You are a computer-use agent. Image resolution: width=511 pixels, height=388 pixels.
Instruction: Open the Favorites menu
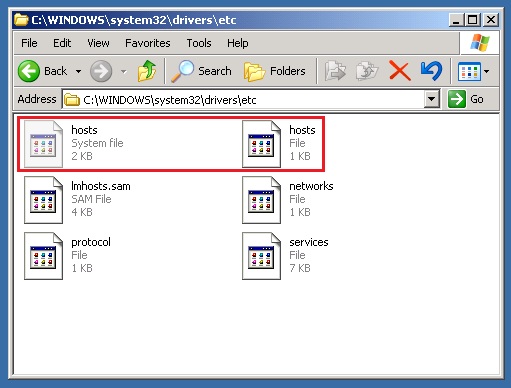pyautogui.click(x=148, y=43)
